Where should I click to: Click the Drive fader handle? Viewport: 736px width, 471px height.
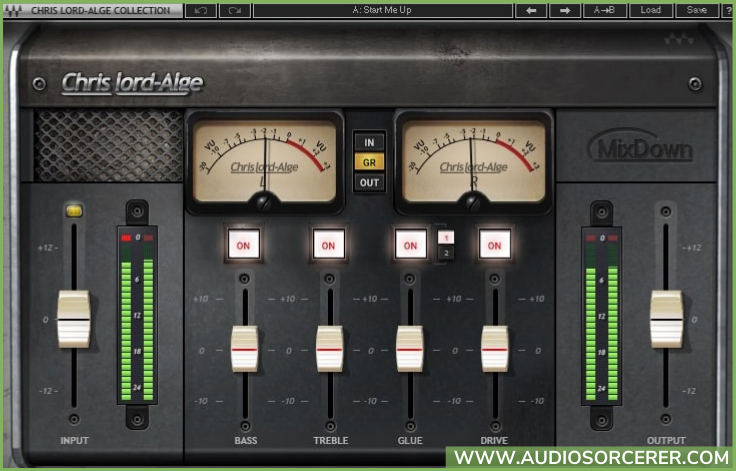[495, 349]
